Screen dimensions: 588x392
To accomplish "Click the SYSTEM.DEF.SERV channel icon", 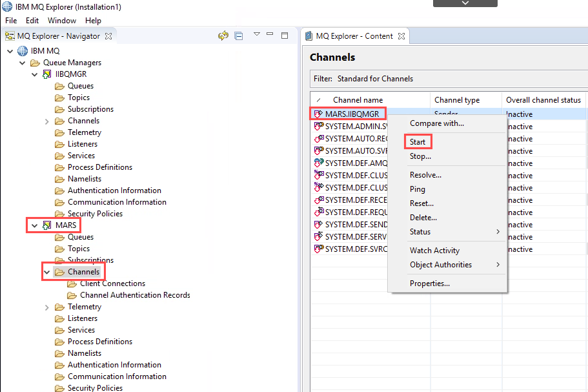I will click(318, 236).
